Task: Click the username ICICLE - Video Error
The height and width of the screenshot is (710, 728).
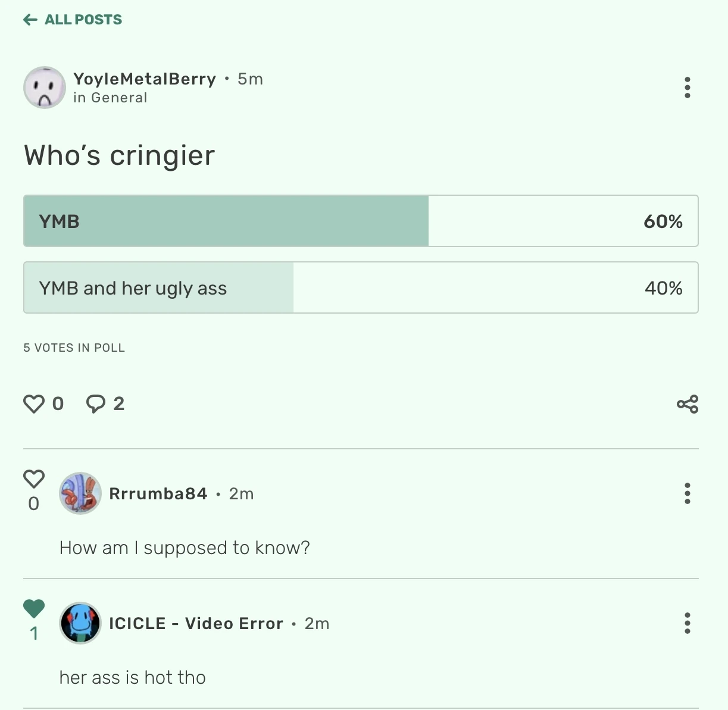Action: click(x=196, y=624)
